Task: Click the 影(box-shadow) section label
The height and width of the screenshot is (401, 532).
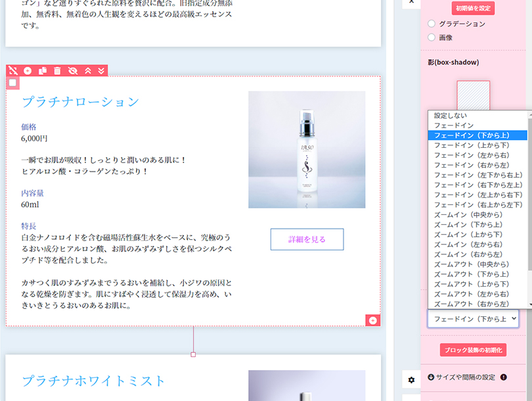Action: (453, 62)
